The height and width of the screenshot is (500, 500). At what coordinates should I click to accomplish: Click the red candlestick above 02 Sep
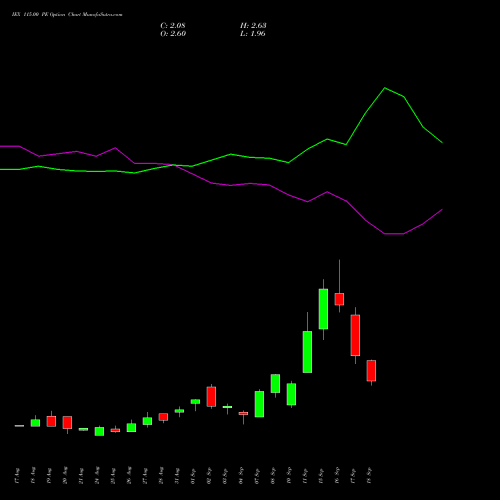coord(211,397)
